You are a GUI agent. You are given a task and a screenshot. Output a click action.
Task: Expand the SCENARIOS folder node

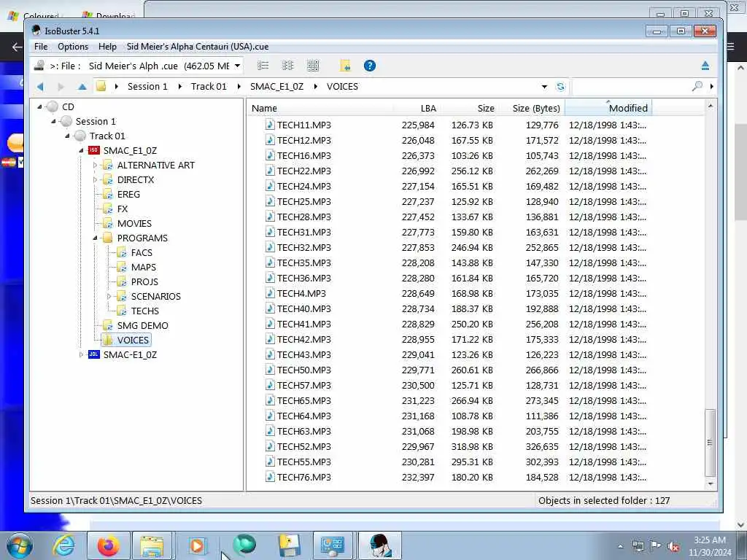coord(109,296)
